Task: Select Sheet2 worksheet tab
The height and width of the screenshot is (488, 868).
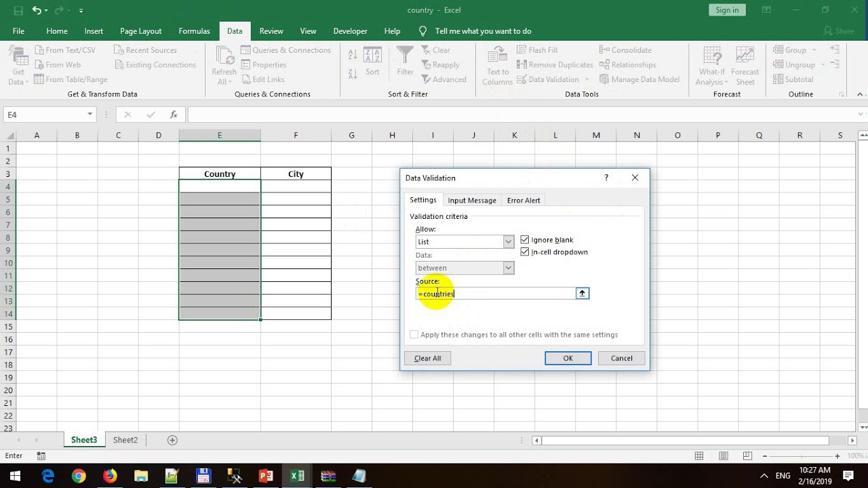Action: click(125, 440)
